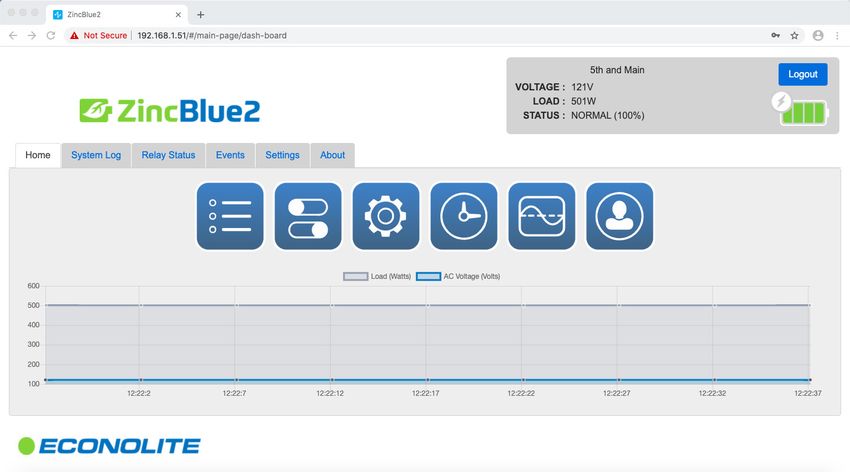
Task: Click the Not Secure warning indicator
Action: point(99,35)
